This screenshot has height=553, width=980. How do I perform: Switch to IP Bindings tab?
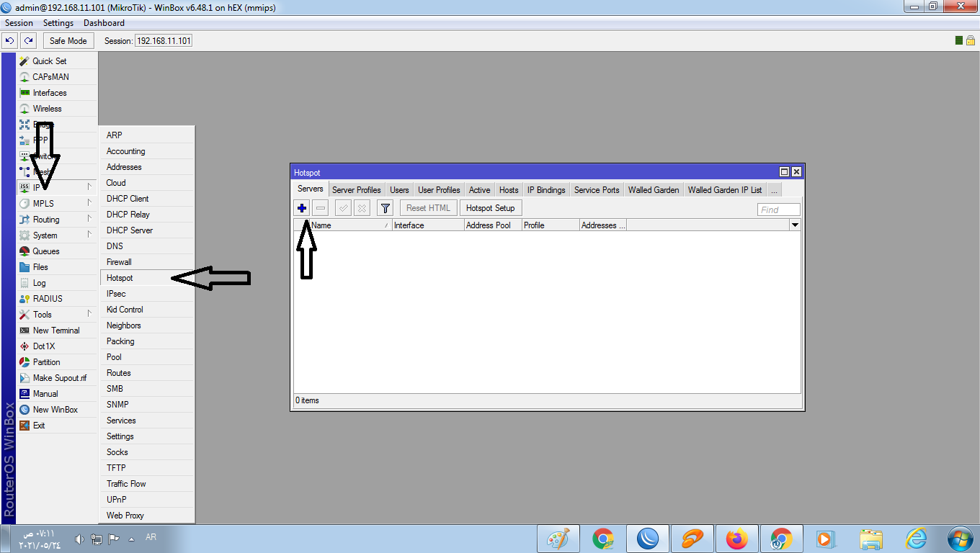(546, 190)
